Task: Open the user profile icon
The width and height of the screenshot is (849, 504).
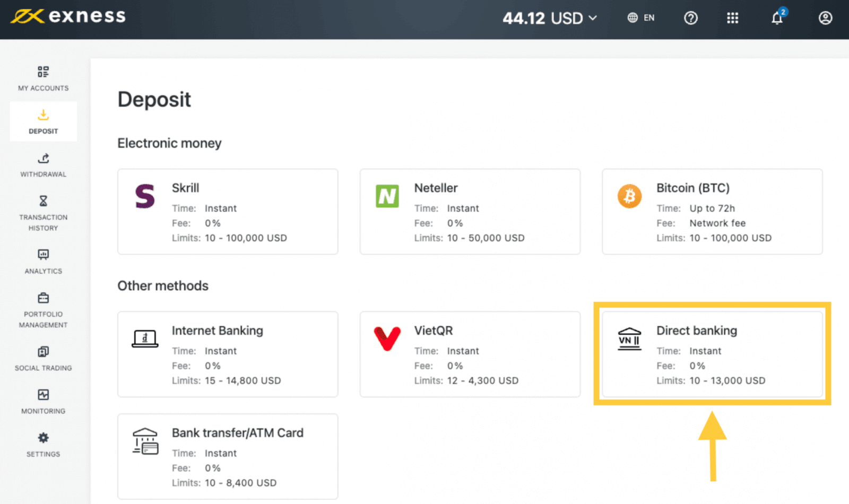Action: (x=825, y=18)
